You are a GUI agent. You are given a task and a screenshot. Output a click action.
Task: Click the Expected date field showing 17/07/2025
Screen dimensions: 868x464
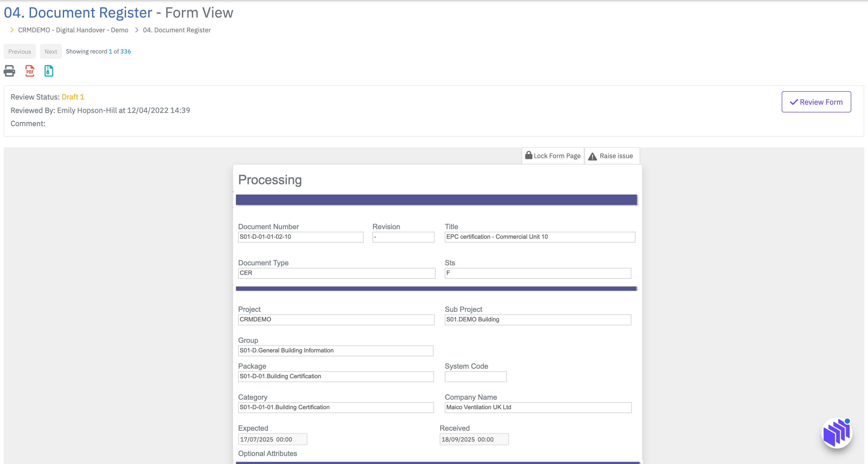tap(272, 439)
